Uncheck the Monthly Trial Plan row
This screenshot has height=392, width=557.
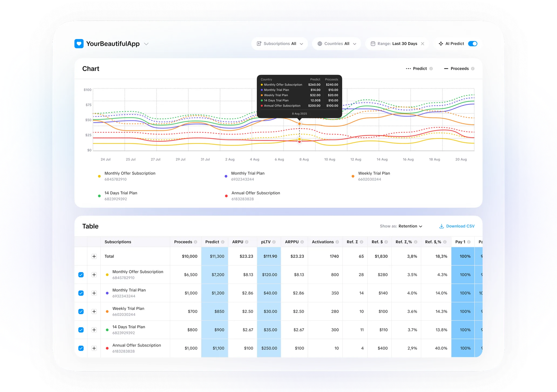pyautogui.click(x=81, y=293)
